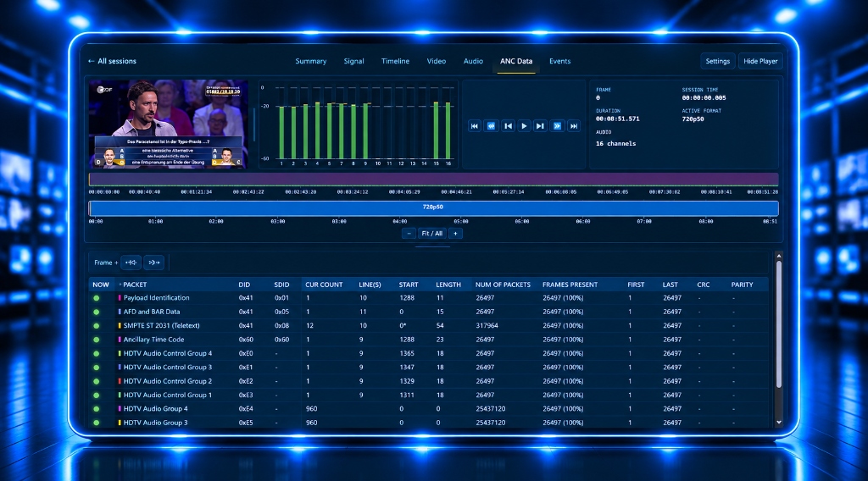Switch to the Video tab
This screenshot has width=868, height=481.
437,61
